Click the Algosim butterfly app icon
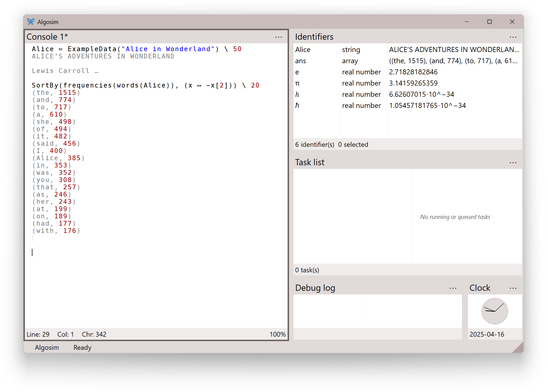The image size is (547, 392). [x=31, y=22]
